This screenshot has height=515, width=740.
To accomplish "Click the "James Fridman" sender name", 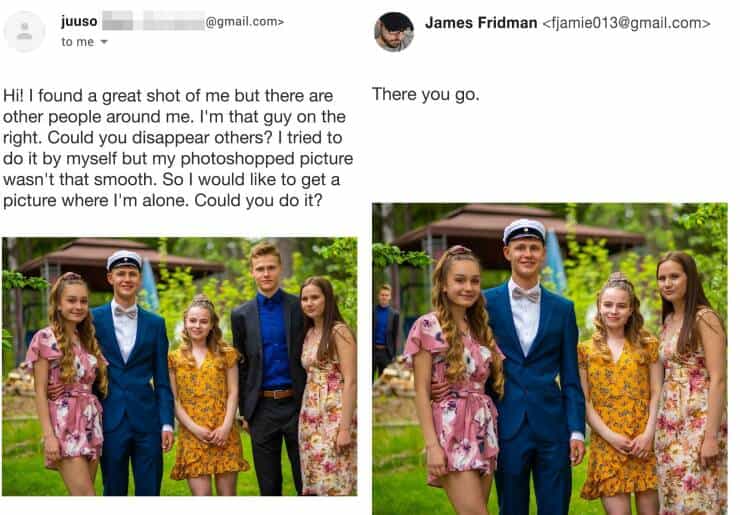I will point(480,22).
